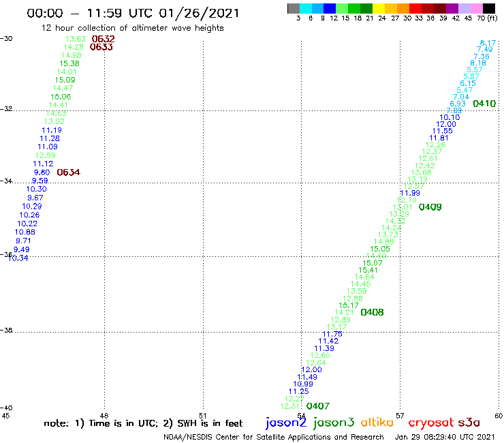
Task: Click the date range title 00:00 – 11:59 UTC
Action: 133,14
